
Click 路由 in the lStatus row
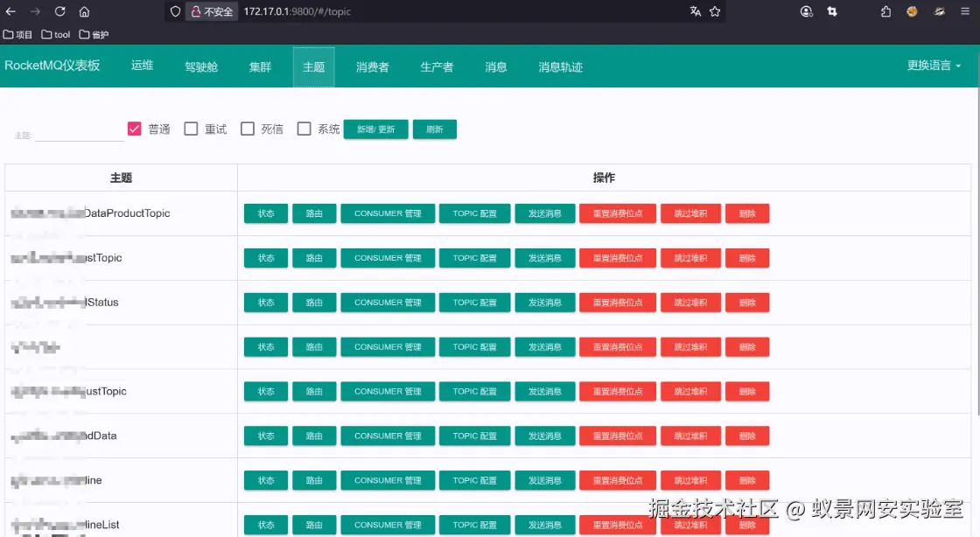(314, 303)
